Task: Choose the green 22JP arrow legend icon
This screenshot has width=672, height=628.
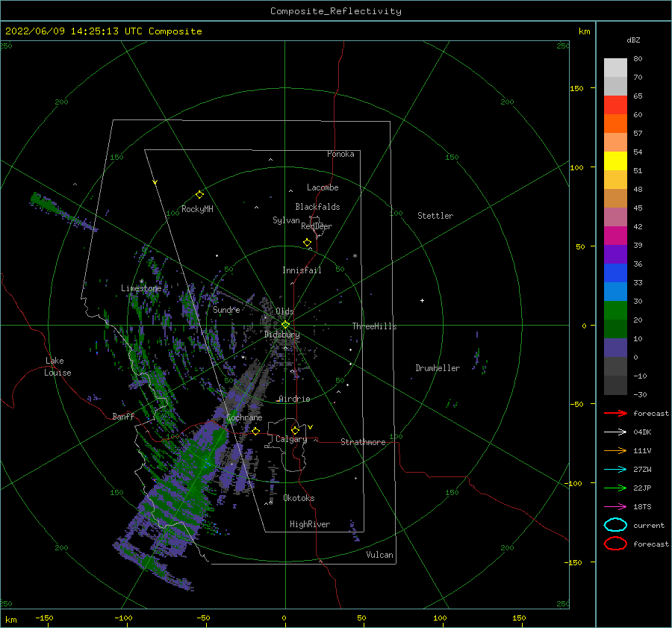Action: pos(615,488)
